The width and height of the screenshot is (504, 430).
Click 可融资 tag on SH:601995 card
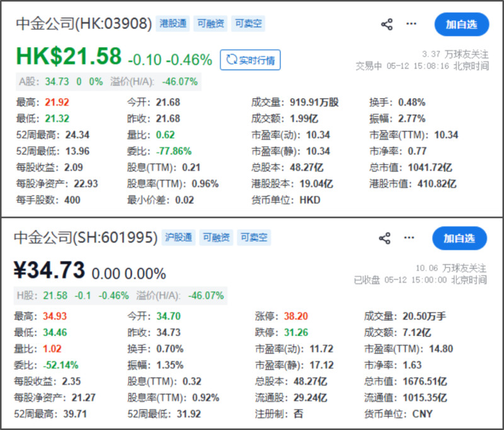216,237
